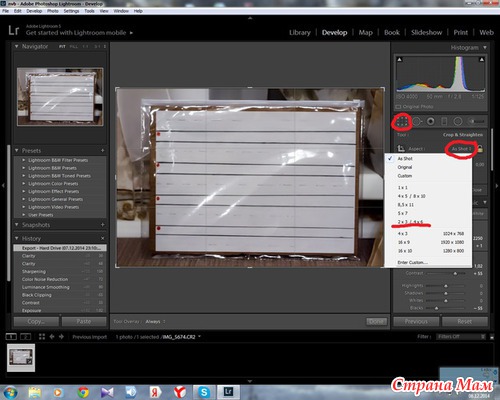The image size is (500, 400).
Task: Choose '5 x 7' aspect ratio
Action: (402, 213)
